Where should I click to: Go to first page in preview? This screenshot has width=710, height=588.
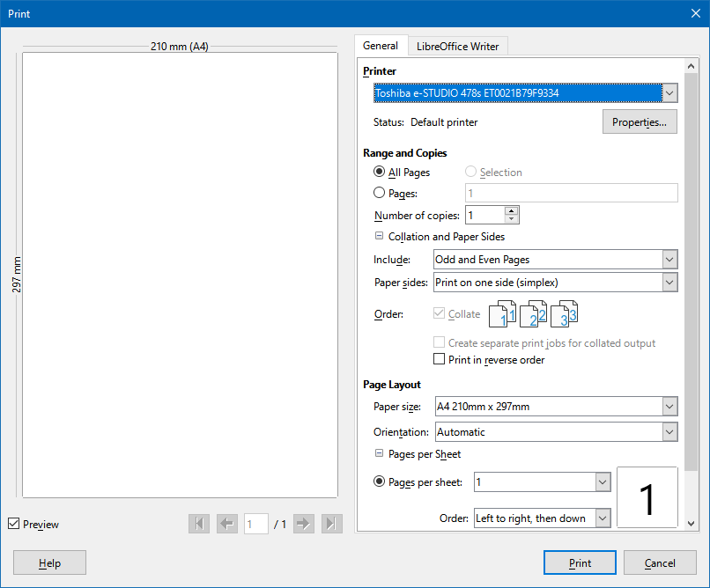click(x=199, y=524)
